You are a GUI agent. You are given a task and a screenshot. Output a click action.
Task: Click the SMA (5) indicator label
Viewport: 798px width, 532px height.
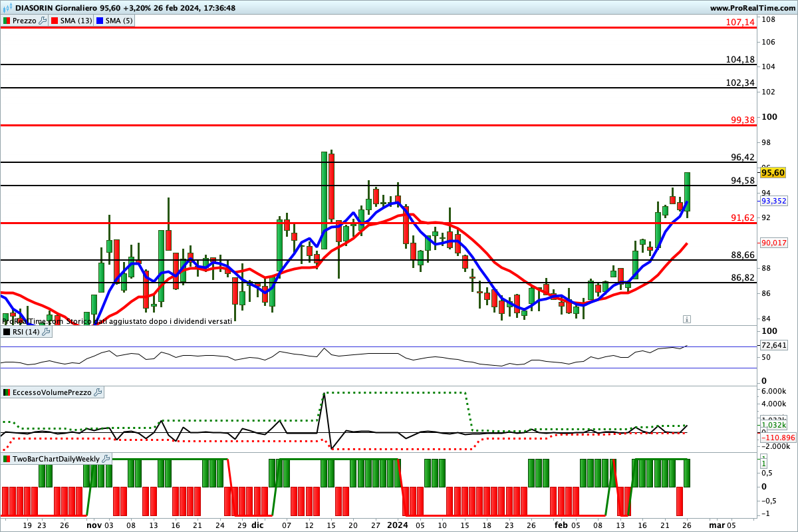tap(120, 21)
